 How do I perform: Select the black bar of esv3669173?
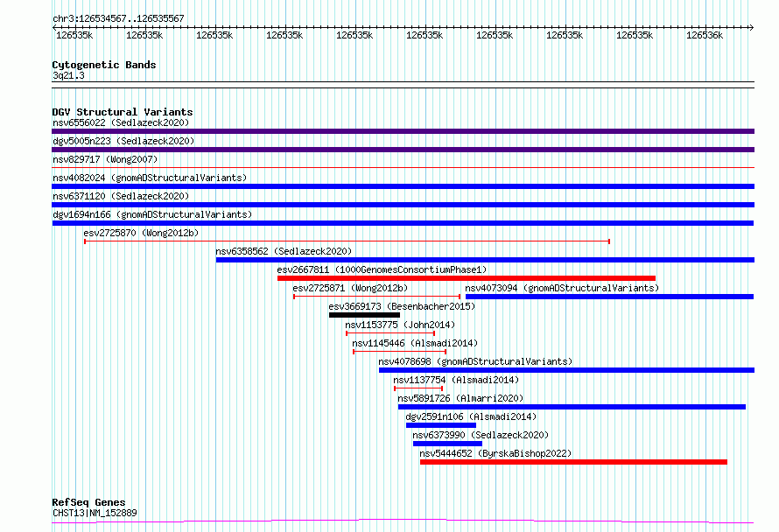click(364, 315)
